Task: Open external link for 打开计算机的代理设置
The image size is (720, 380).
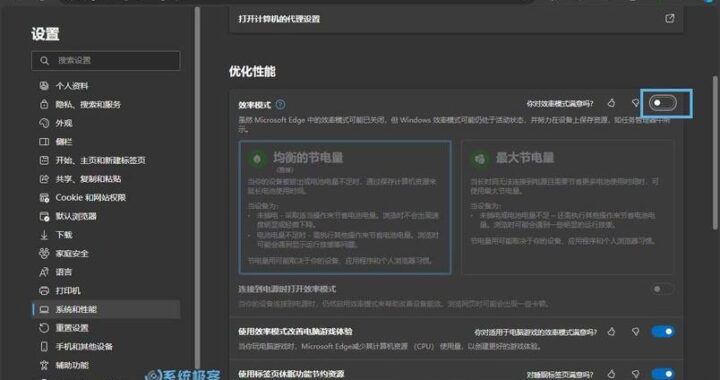Action: (669, 18)
